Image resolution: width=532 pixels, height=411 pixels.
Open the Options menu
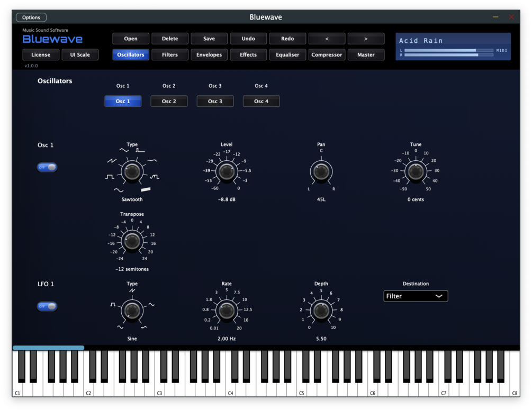[31, 17]
